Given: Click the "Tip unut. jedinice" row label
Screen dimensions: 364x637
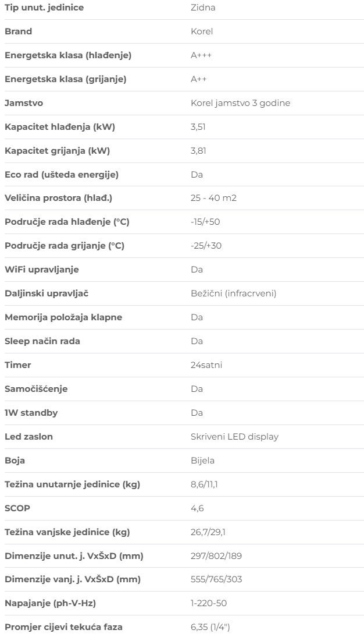Looking at the screenshot, I should coord(44,8).
